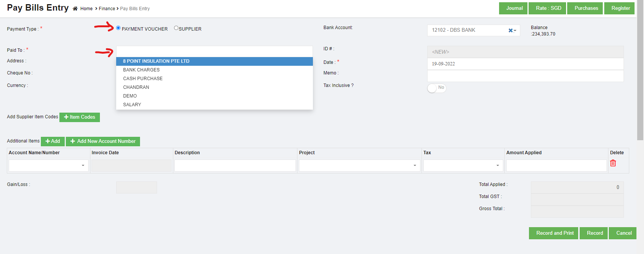Open the Account Name/Number dropdown
This screenshot has height=254, width=644.
(x=48, y=166)
